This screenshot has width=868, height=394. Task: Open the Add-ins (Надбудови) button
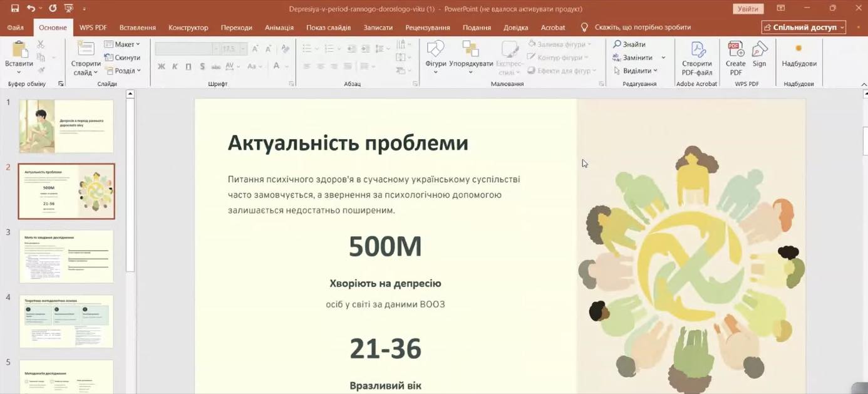pyautogui.click(x=798, y=50)
